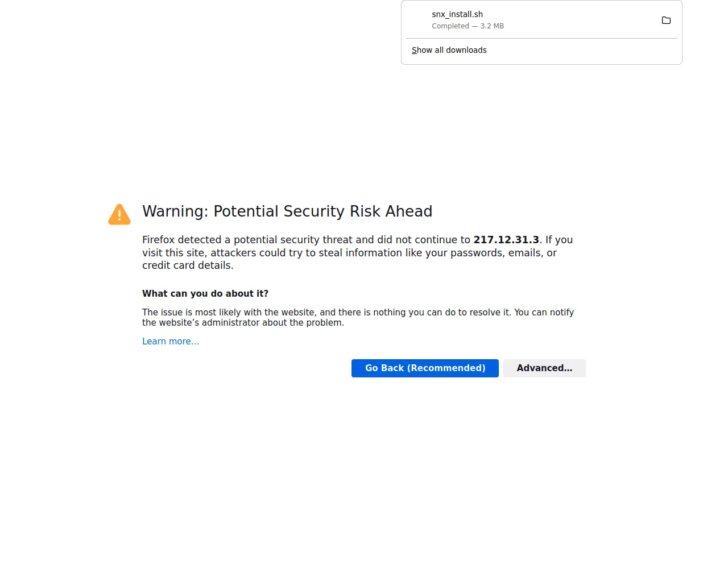Click the bold IP address 217.12.31.3
Screen dimensions: 728x582
coord(506,240)
